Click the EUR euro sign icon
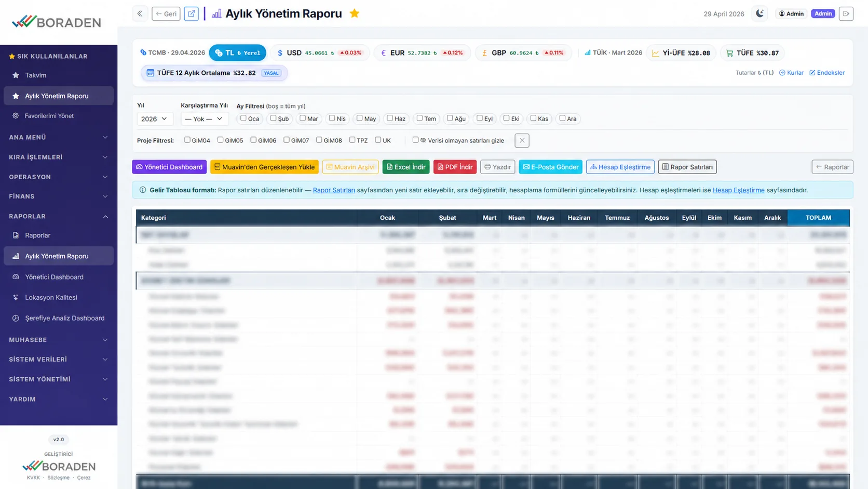Image resolution: width=868 pixels, height=489 pixels. 384,53
